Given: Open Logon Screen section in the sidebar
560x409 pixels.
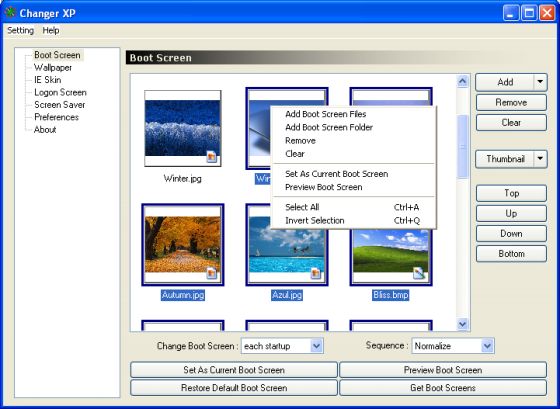Looking at the screenshot, I should (x=60, y=93).
